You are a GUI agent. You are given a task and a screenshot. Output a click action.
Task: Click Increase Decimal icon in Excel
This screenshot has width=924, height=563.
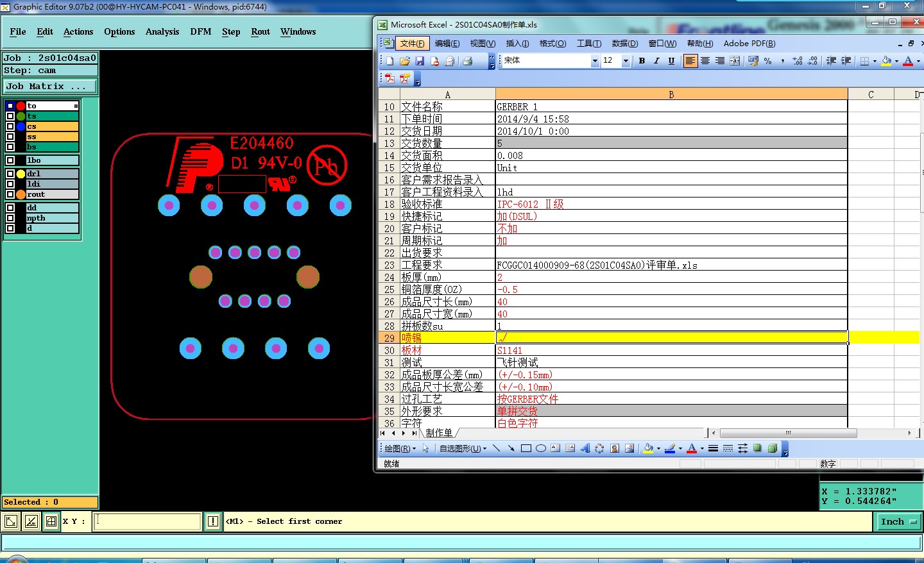pos(798,61)
